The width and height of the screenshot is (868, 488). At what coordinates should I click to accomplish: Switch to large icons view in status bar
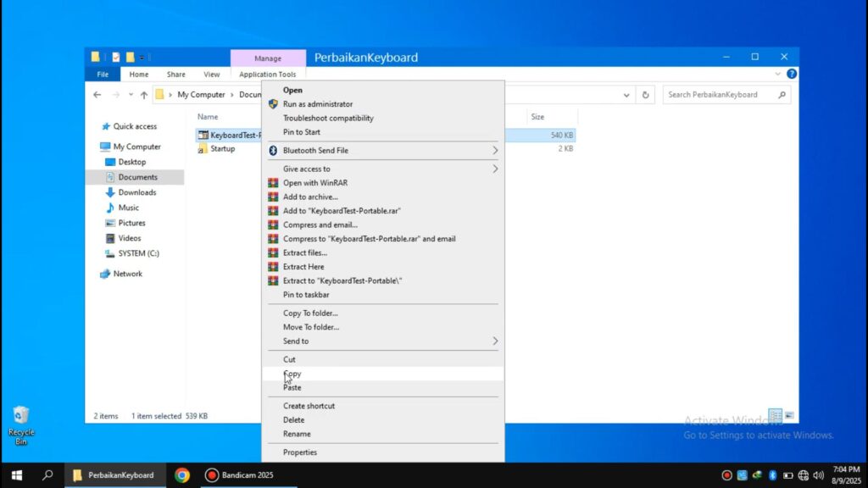789,416
